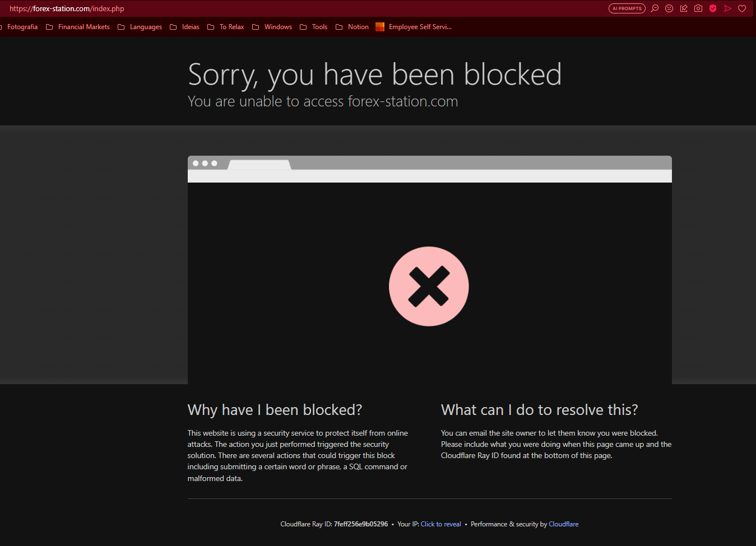Click the neutral face emoji icon

pyautogui.click(x=669, y=8)
